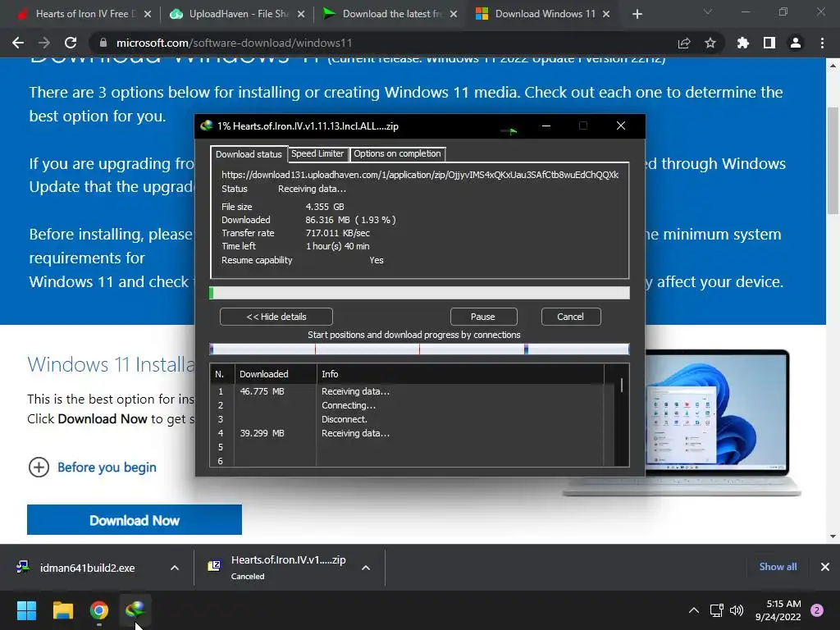Expand Before you begin section
840x630 pixels.
click(x=92, y=467)
